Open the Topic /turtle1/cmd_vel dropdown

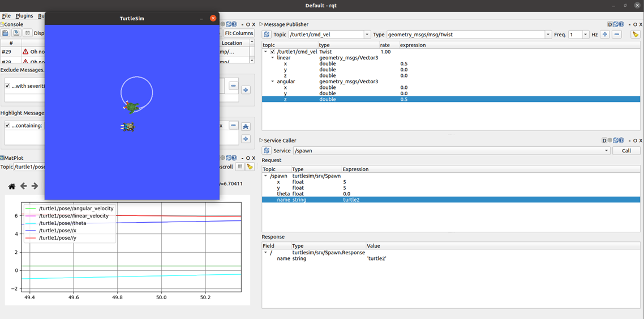[x=367, y=35]
